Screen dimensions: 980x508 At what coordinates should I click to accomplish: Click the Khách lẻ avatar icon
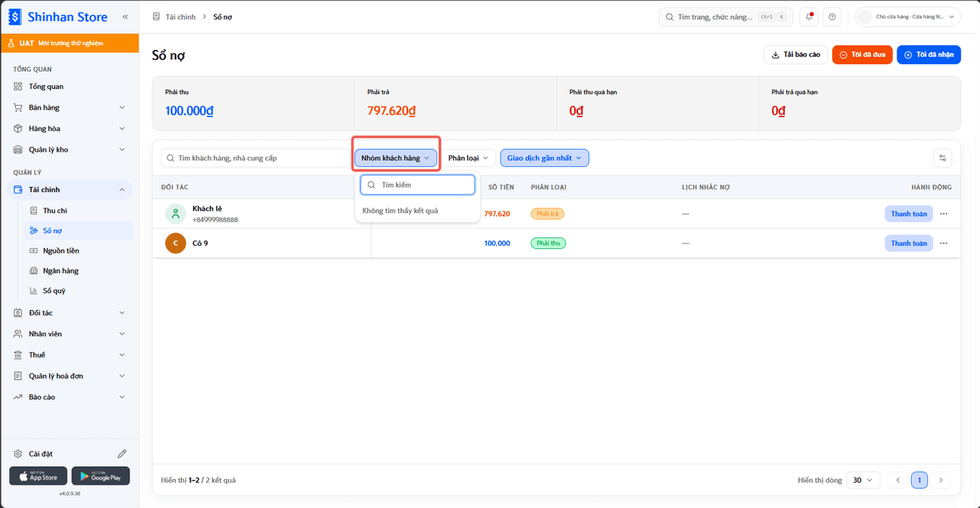(176, 214)
